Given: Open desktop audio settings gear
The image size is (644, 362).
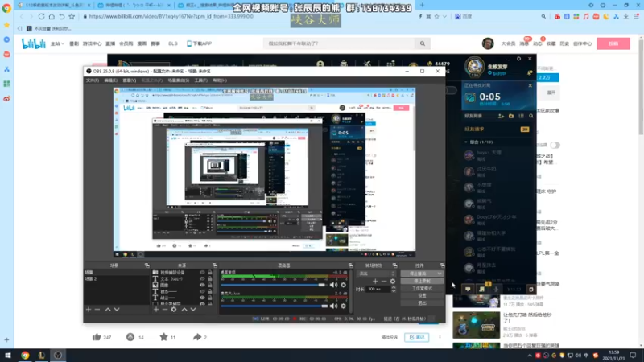Looking at the screenshot, I should [x=344, y=285].
